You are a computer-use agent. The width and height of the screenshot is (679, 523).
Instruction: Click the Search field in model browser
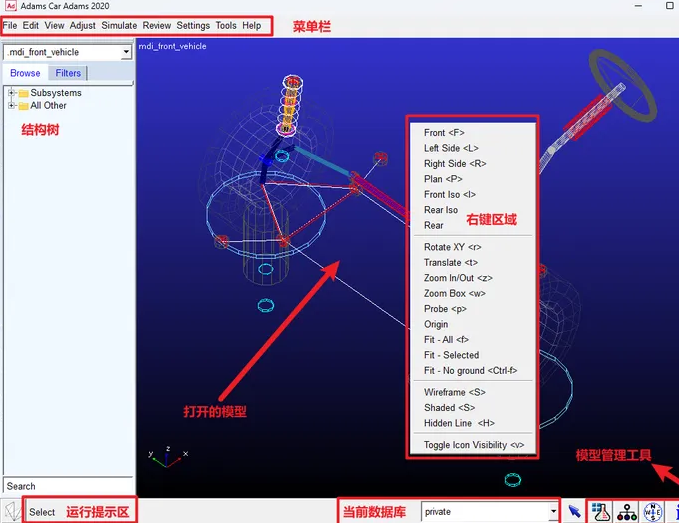point(68,486)
